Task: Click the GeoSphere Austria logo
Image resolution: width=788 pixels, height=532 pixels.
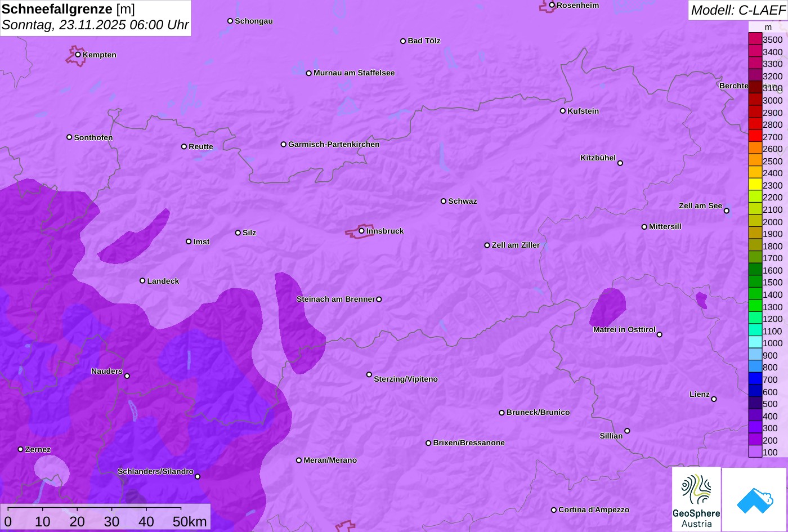Action: (x=696, y=499)
